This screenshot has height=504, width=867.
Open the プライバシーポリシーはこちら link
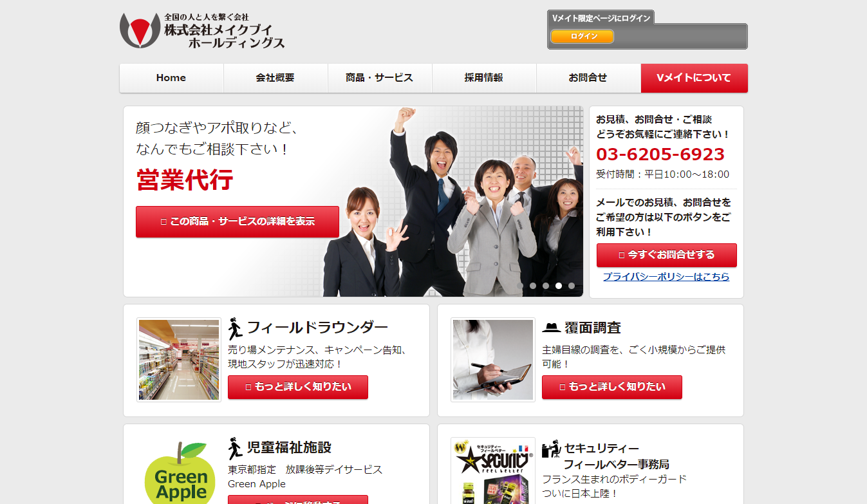click(x=666, y=277)
